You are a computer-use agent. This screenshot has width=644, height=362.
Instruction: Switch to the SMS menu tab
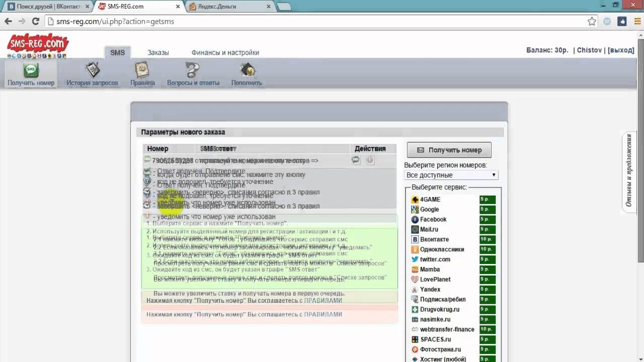click(x=118, y=52)
